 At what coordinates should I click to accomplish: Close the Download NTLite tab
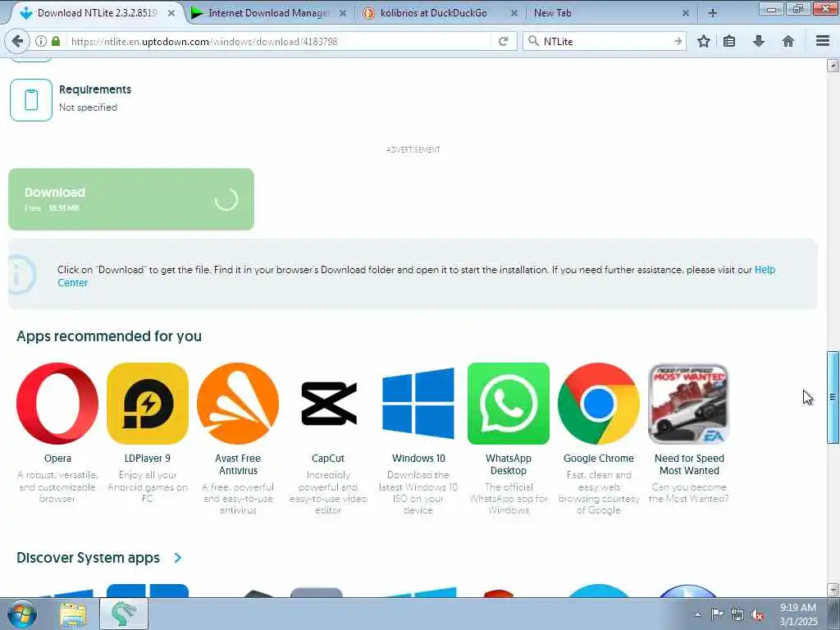(x=171, y=13)
